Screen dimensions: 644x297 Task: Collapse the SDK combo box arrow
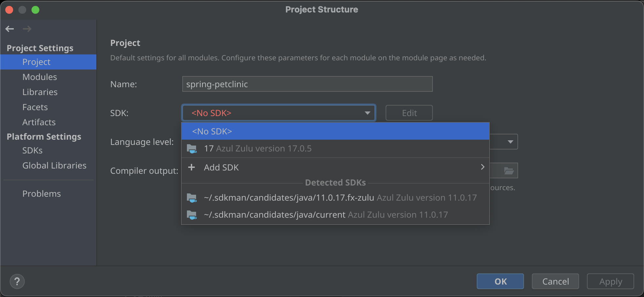pyautogui.click(x=367, y=113)
